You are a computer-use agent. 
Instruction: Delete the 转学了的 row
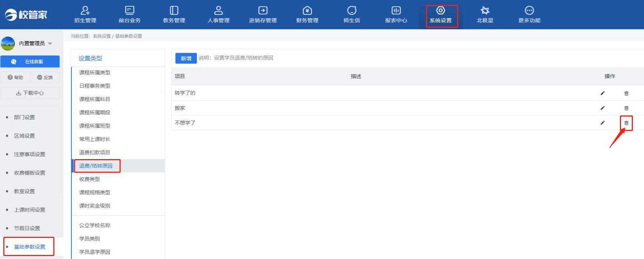[x=626, y=93]
